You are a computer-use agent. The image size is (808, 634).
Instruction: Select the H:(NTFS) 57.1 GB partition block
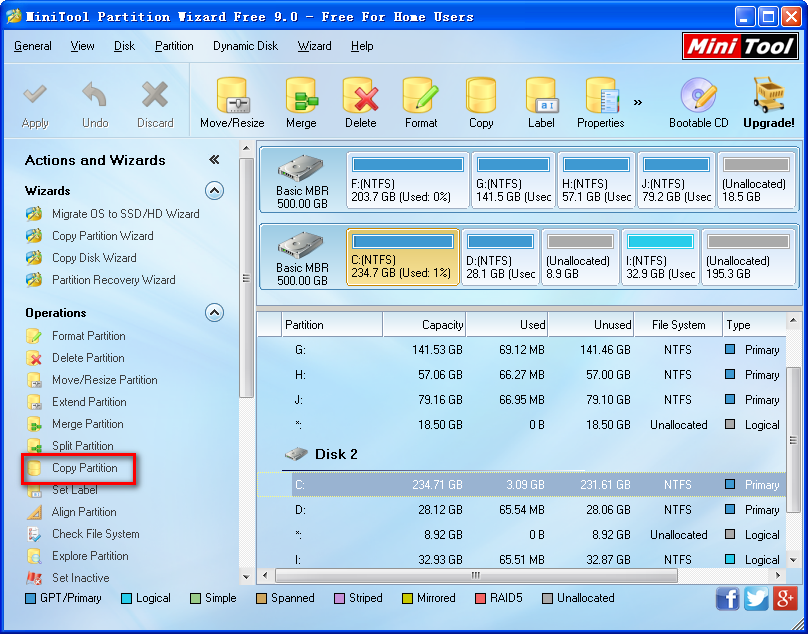click(596, 180)
